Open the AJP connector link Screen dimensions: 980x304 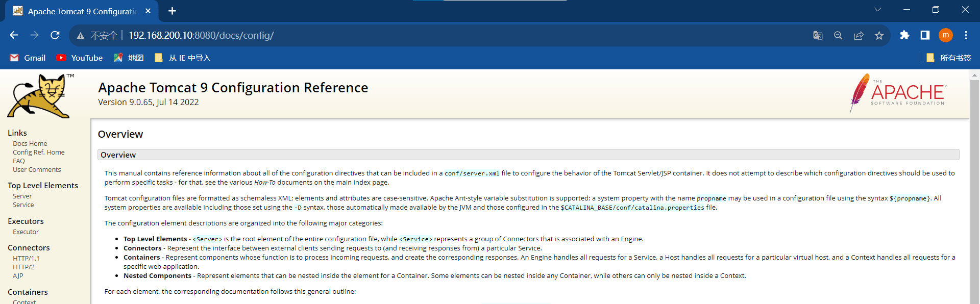tap(18, 276)
